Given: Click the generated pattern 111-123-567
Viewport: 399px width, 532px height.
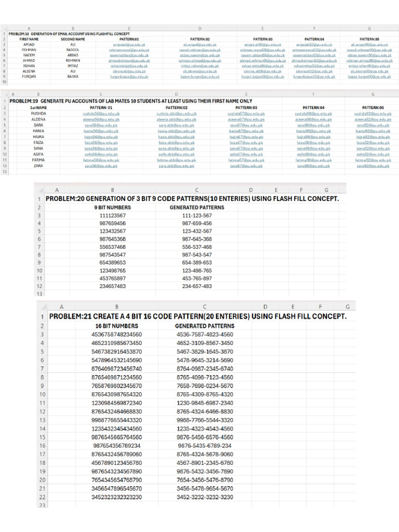Looking at the screenshot, I should click(x=197, y=216).
